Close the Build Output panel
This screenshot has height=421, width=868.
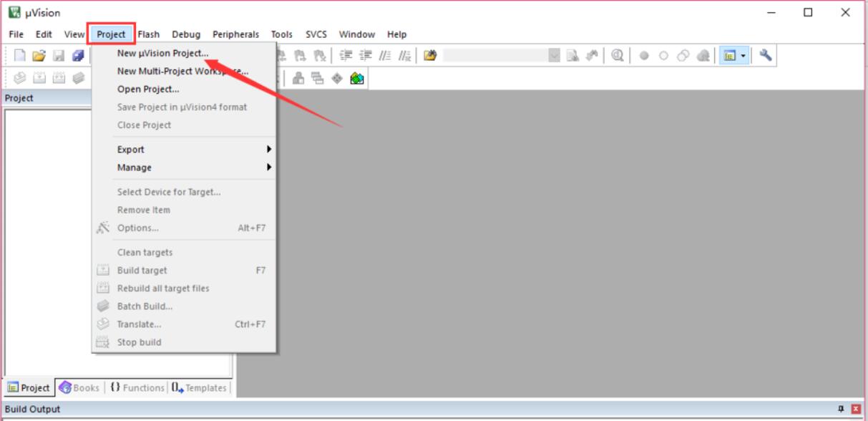[855, 409]
